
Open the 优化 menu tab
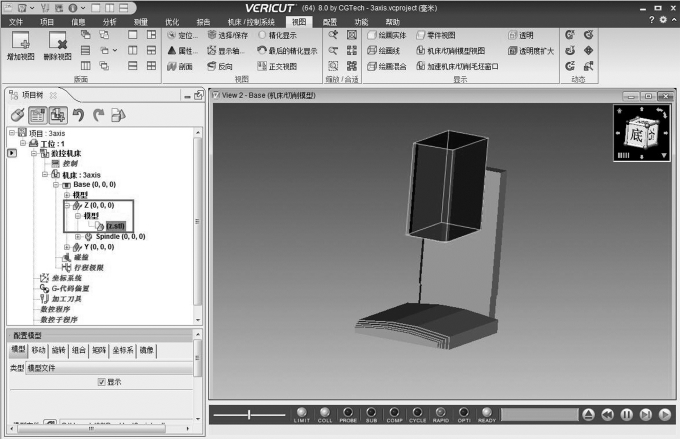pyautogui.click(x=172, y=20)
